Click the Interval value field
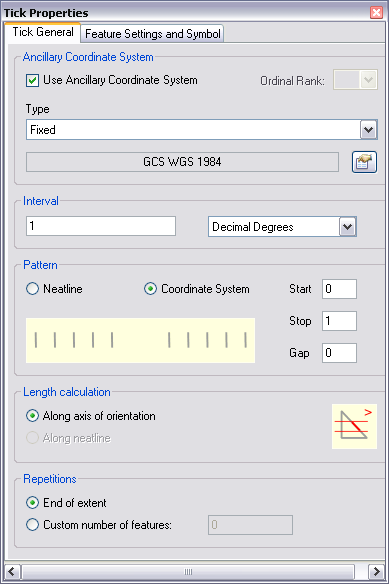Image resolution: width=389 pixels, height=584 pixels. click(101, 226)
